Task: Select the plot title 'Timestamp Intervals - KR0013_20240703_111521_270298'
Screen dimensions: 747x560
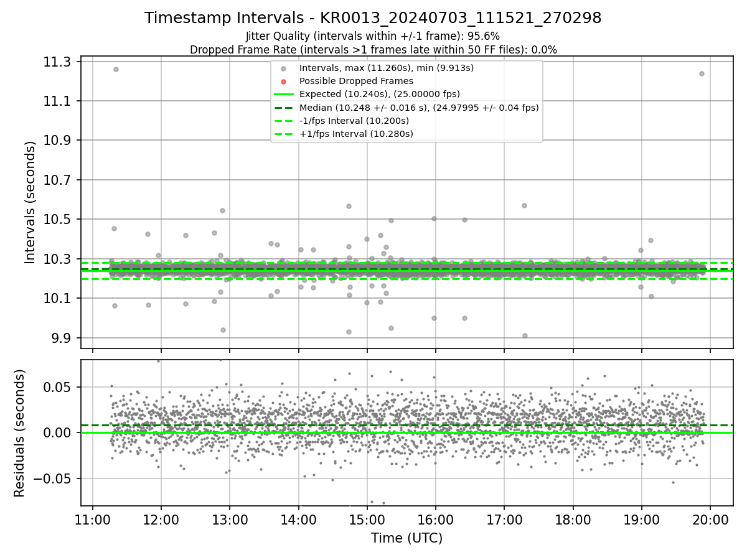Action: [373, 18]
